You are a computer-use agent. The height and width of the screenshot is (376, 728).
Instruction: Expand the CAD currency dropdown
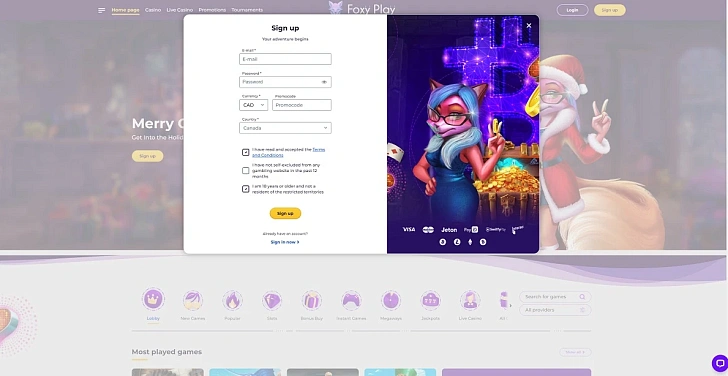coord(254,105)
